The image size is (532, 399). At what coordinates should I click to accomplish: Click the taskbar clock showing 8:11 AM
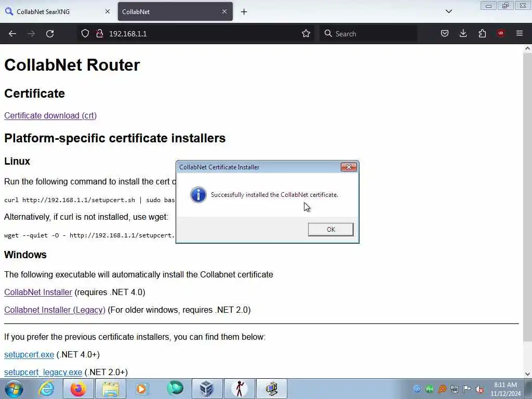[505, 389]
